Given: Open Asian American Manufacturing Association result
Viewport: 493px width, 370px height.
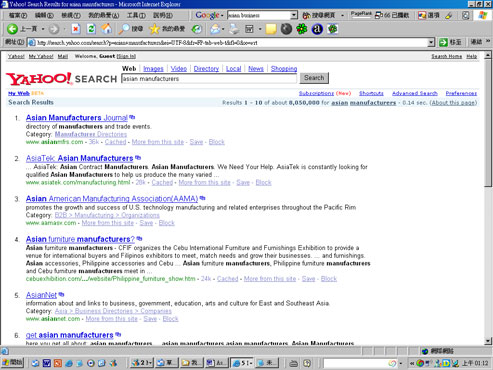Looking at the screenshot, I should [112, 199].
